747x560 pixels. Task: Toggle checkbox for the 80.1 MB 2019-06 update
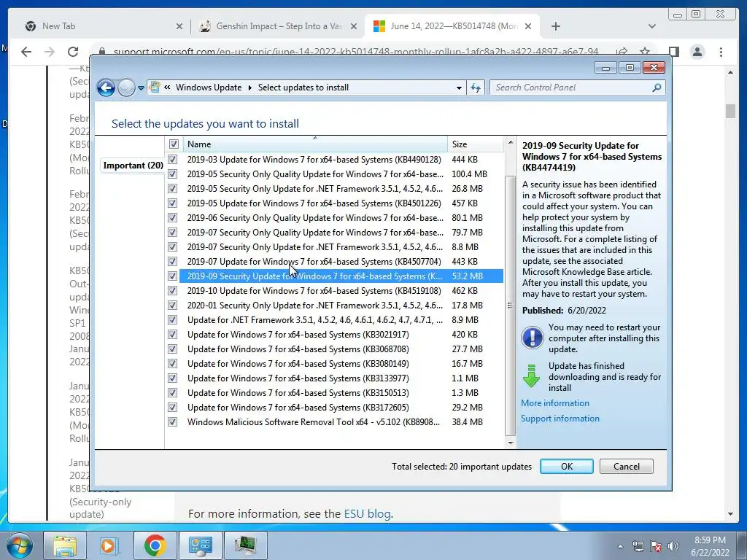[172, 218]
